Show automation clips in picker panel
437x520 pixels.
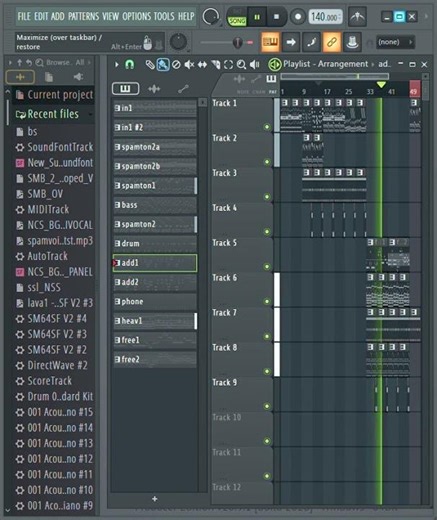183,89
